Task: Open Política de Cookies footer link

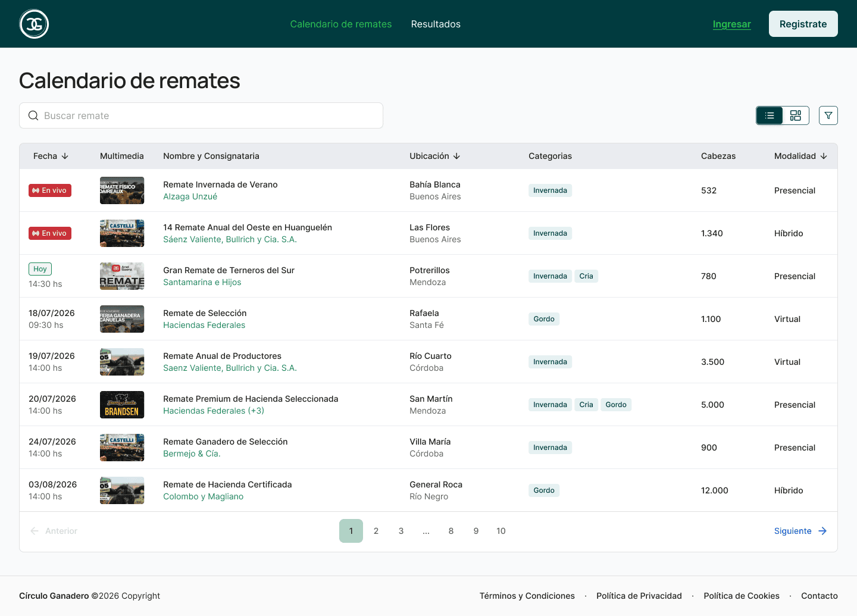Action: (x=742, y=596)
